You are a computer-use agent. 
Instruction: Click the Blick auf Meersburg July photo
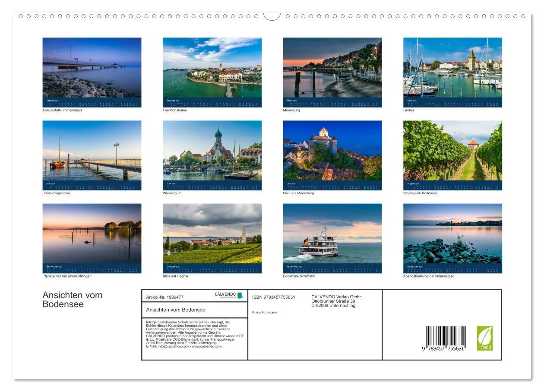332,150
